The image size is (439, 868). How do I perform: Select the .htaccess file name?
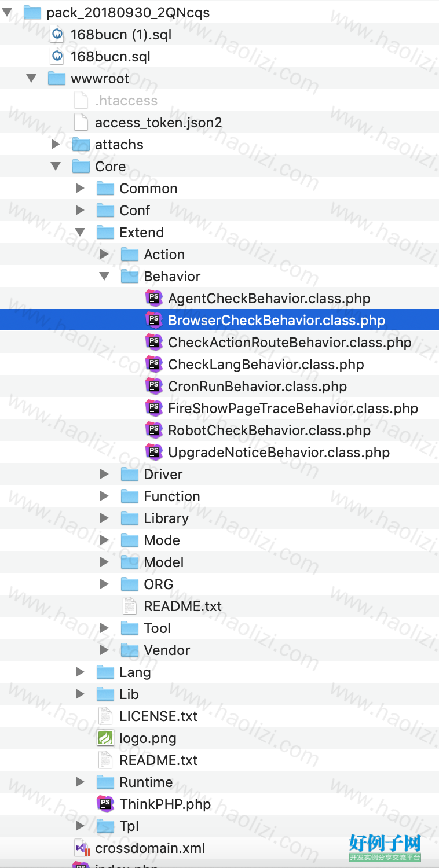tap(126, 101)
